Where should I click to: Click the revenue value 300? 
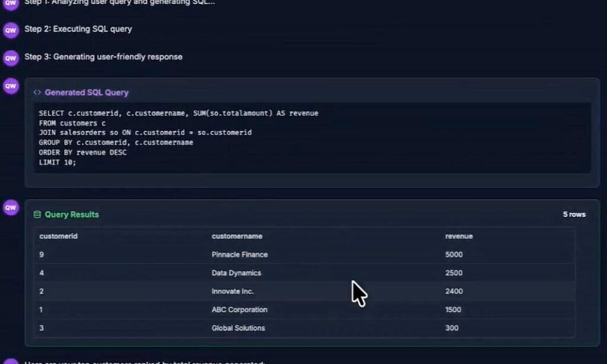452,328
